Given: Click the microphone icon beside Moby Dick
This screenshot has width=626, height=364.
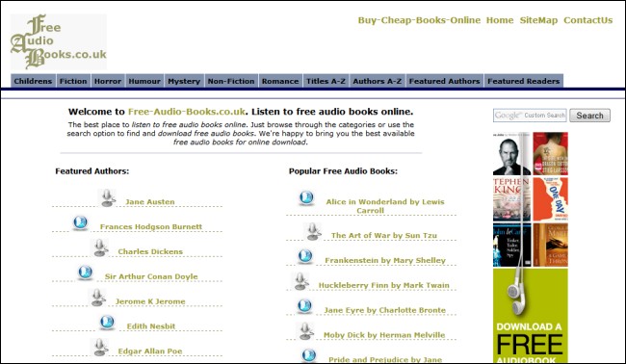Looking at the screenshot, I should (x=305, y=331).
